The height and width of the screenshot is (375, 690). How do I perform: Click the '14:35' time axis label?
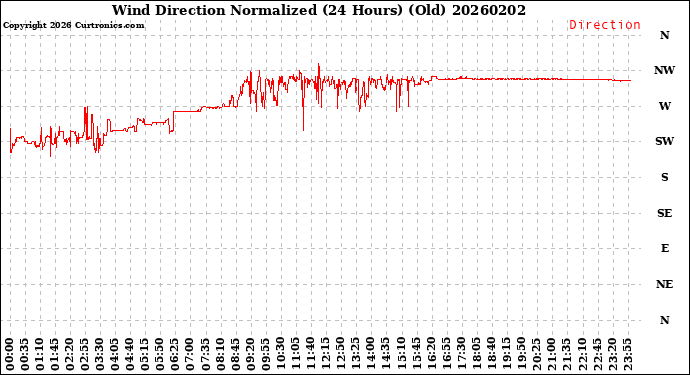pos(386,355)
